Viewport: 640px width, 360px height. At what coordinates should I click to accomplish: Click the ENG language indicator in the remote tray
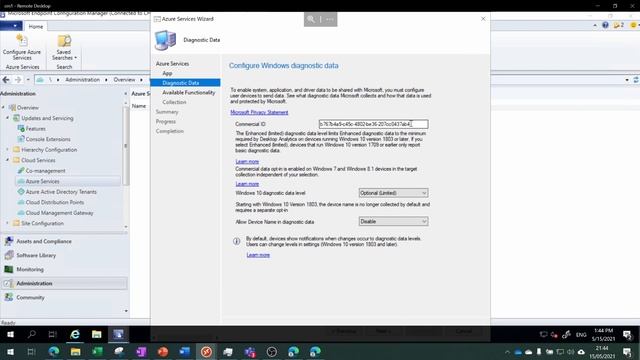click(581, 335)
